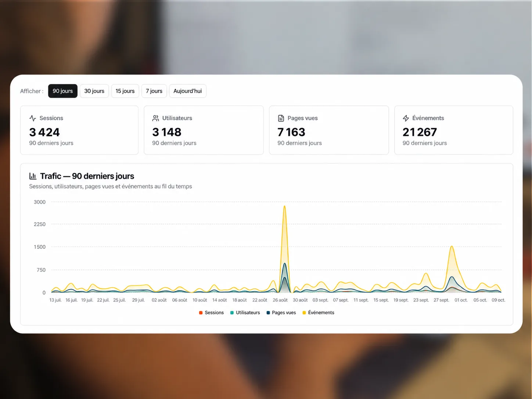Click the teal Utilisateurs legend swatch
The height and width of the screenshot is (399, 532).
coord(232,313)
